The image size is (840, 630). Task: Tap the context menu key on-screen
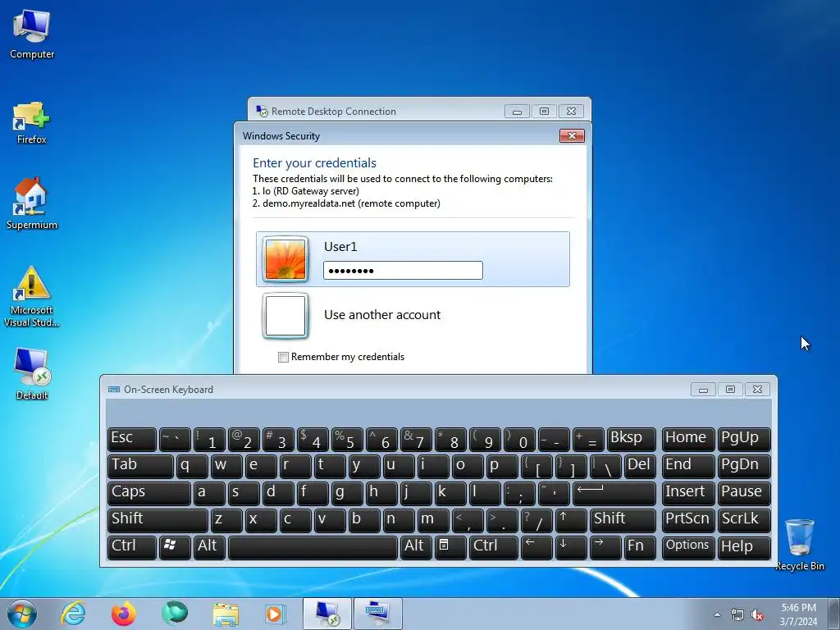pyautogui.click(x=450, y=547)
